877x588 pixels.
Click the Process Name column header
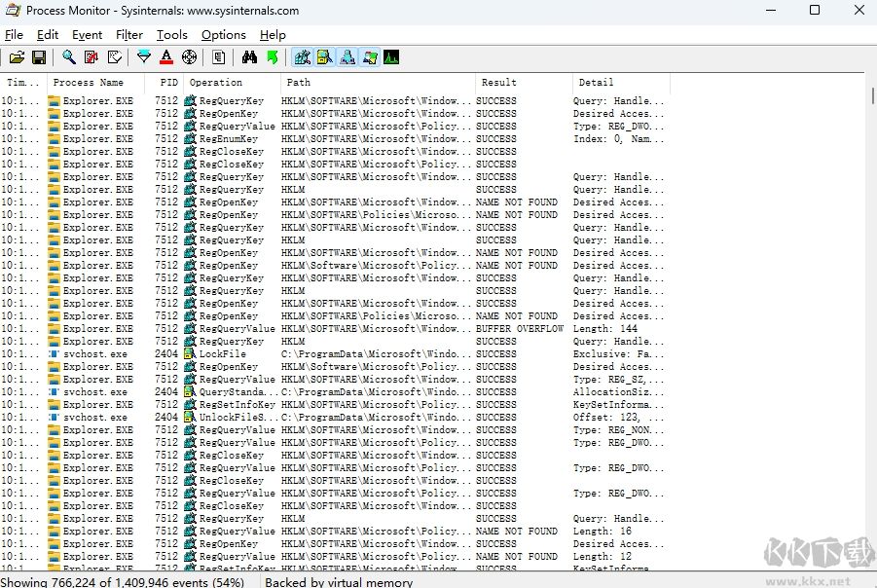click(x=89, y=83)
